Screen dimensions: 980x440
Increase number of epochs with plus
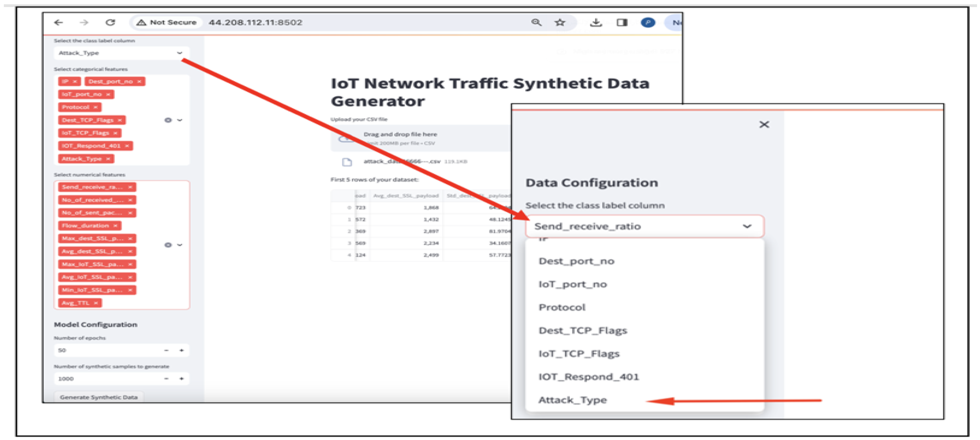(182, 350)
